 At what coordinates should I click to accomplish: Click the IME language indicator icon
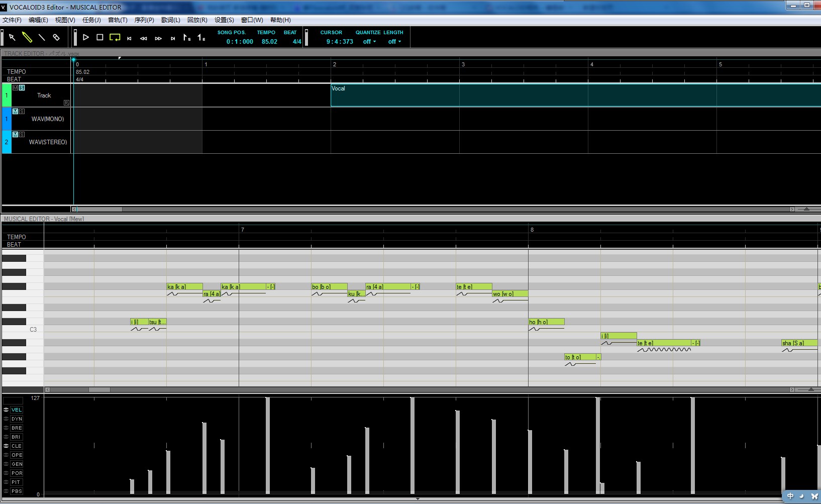pos(790,496)
